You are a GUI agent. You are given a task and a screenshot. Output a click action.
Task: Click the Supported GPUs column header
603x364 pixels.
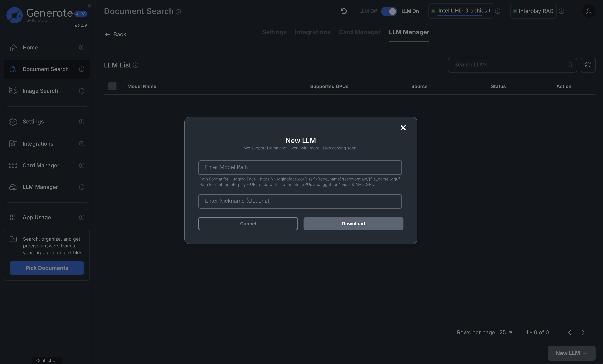pyautogui.click(x=329, y=87)
